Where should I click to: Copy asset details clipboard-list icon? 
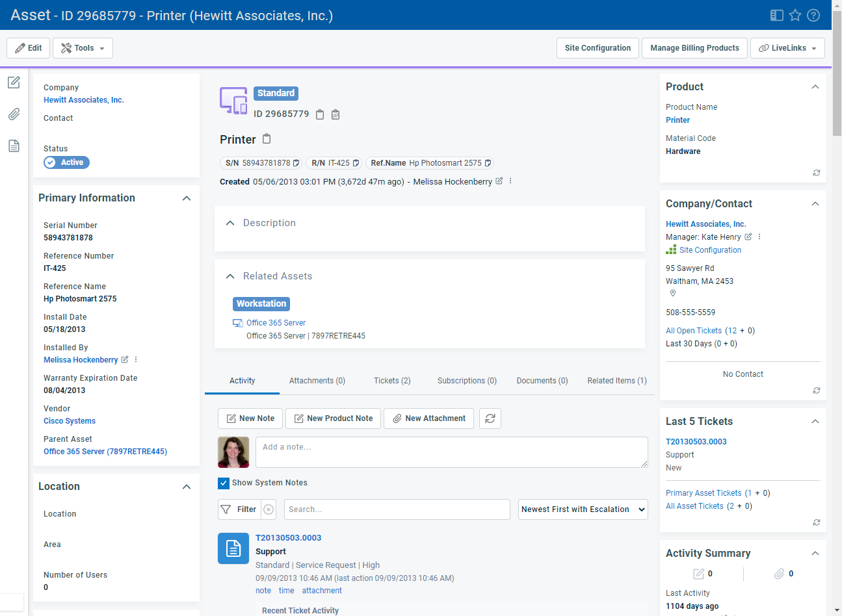click(335, 114)
